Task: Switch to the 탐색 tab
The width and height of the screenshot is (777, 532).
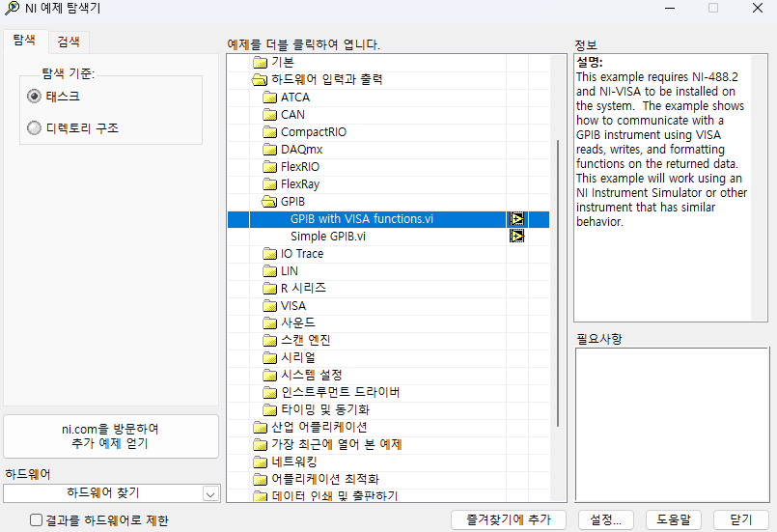Action: [25, 41]
